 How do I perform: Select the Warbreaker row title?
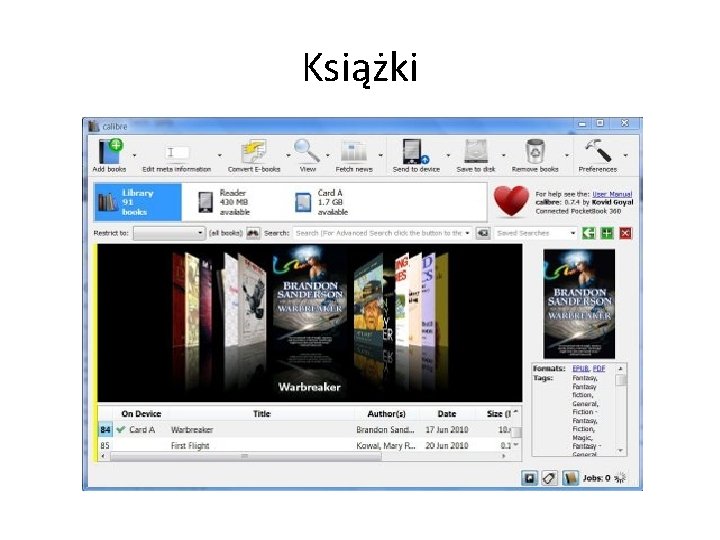[192, 430]
